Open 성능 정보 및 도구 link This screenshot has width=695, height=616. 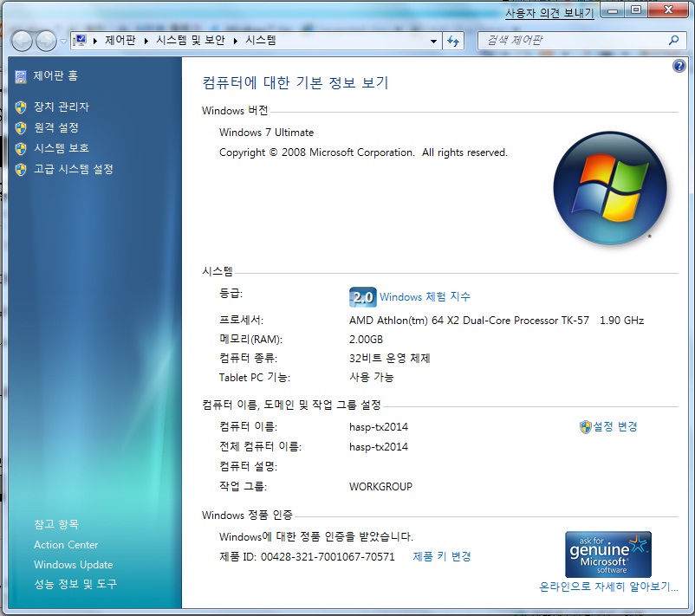75,584
